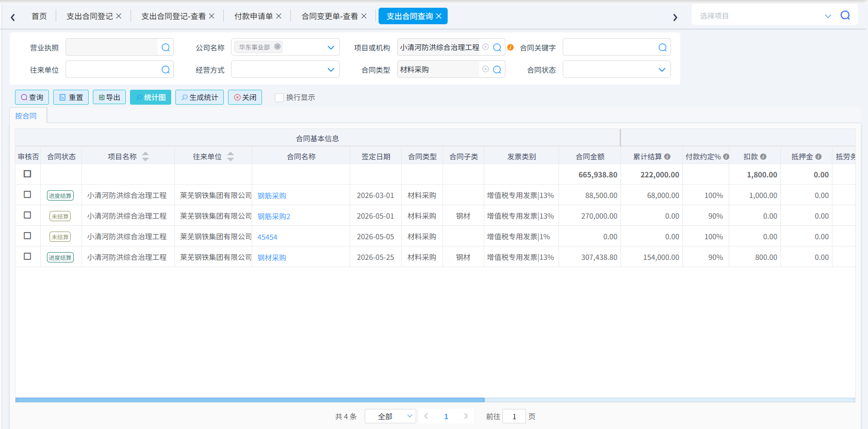Open the 统计图 view
This screenshot has height=429, width=868.
[x=151, y=97]
